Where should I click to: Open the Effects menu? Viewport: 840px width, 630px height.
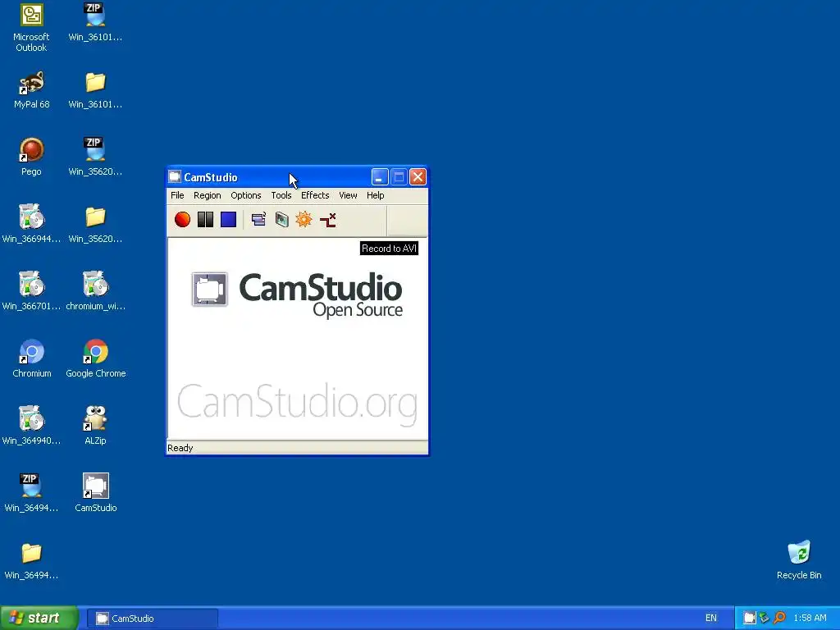pos(315,195)
